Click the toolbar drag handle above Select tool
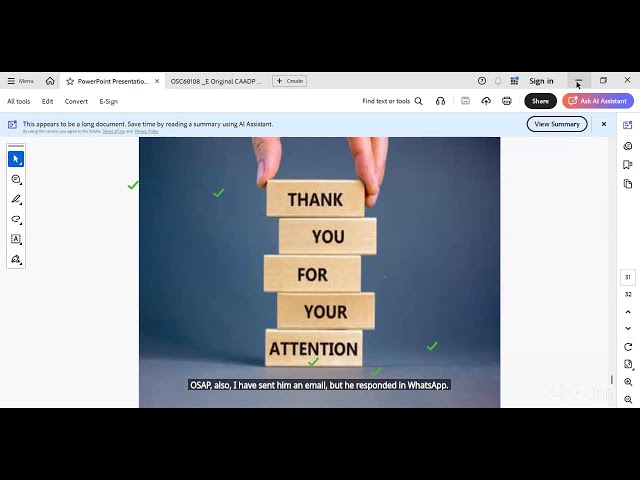The height and width of the screenshot is (480, 640). pyautogui.click(x=16, y=146)
